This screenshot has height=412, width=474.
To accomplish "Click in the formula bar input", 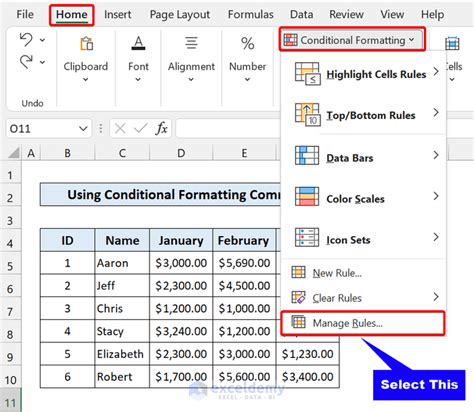I will coord(229,128).
